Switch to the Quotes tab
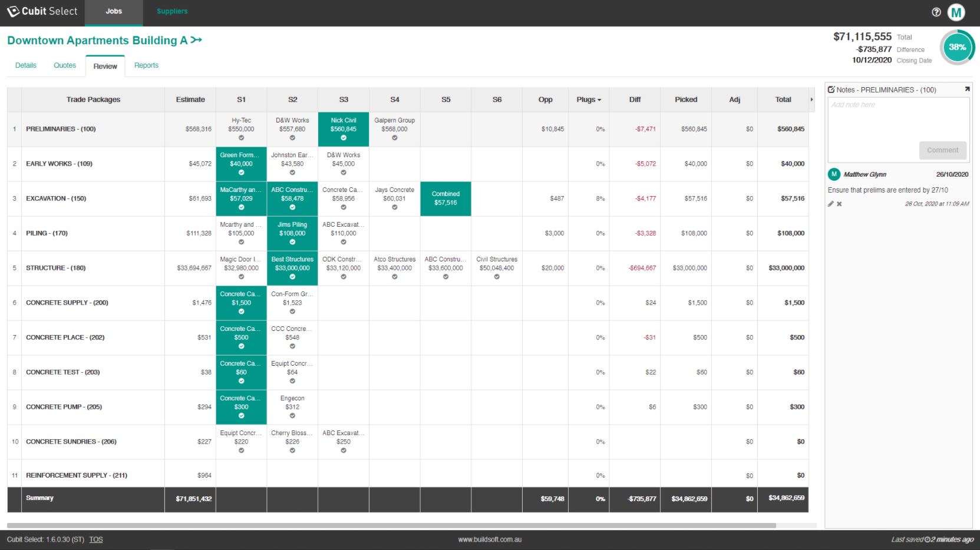 tap(65, 65)
